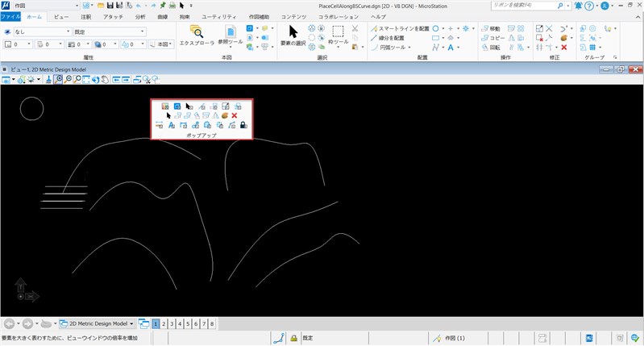The height and width of the screenshot is (346, 644).
Task: Open the 本図 class dropdown
Action: 161,44
